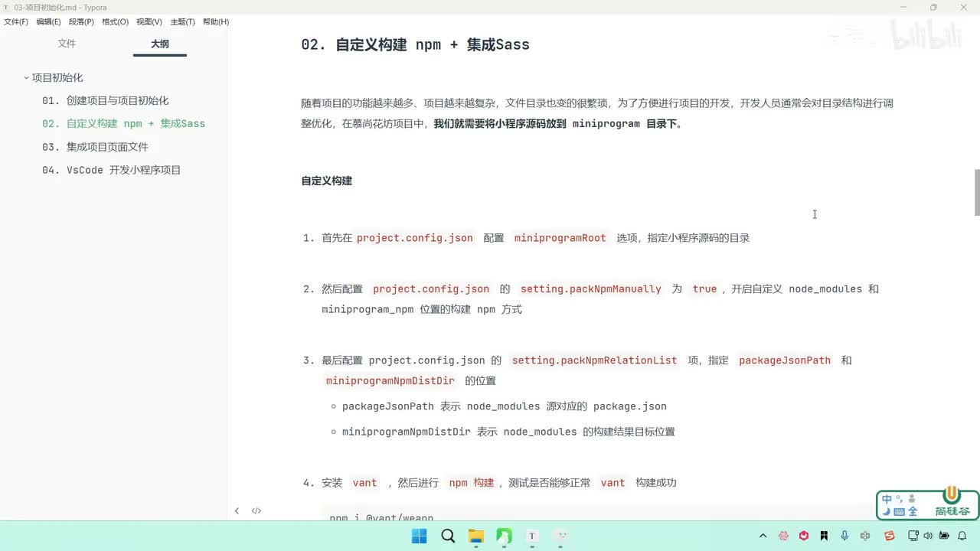Open the volume control tray icon
Screen dimensions: 980x551
(x=928, y=536)
